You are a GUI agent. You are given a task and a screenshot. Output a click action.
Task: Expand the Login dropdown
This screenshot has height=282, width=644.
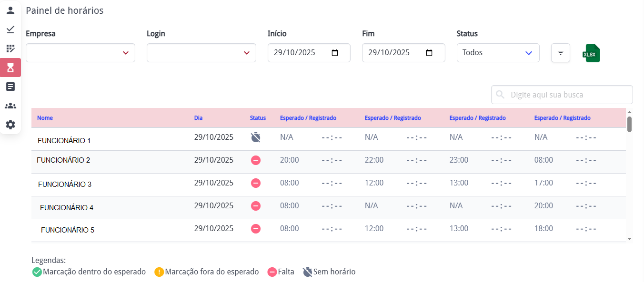tap(201, 53)
